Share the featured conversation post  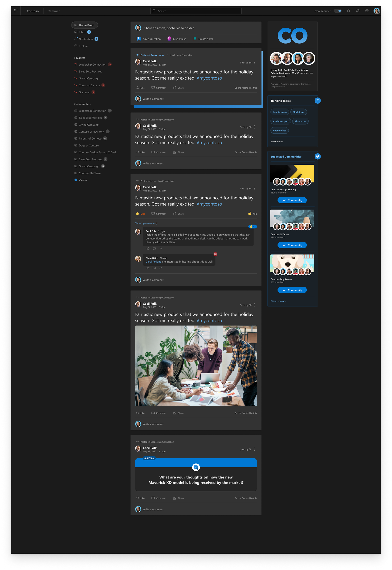(178, 88)
